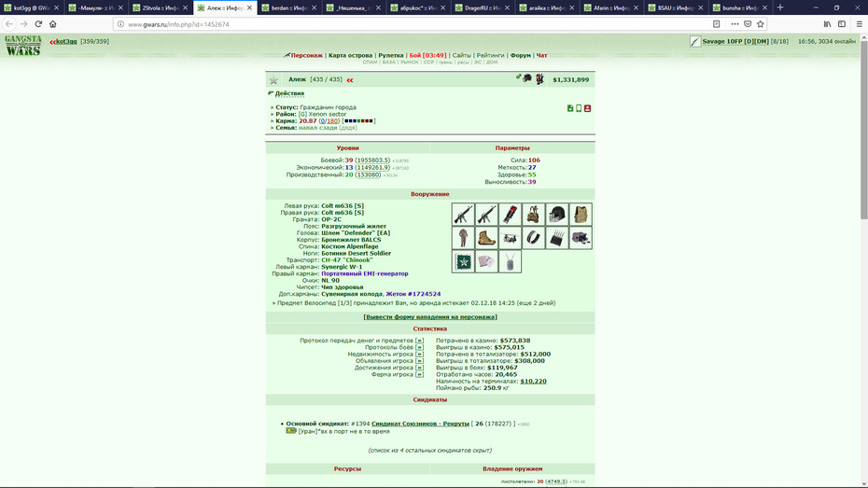868x488 pixels.
Task: Click the 180 karma votes link
Action: [332, 120]
